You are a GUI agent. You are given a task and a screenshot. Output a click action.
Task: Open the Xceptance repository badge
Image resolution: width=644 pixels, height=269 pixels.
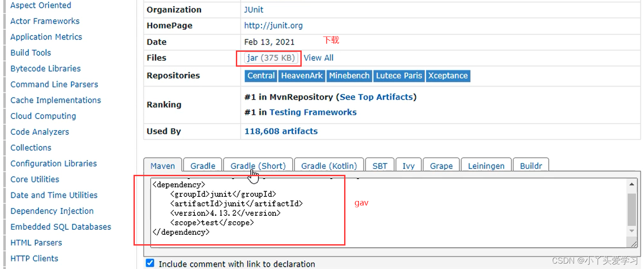click(448, 76)
